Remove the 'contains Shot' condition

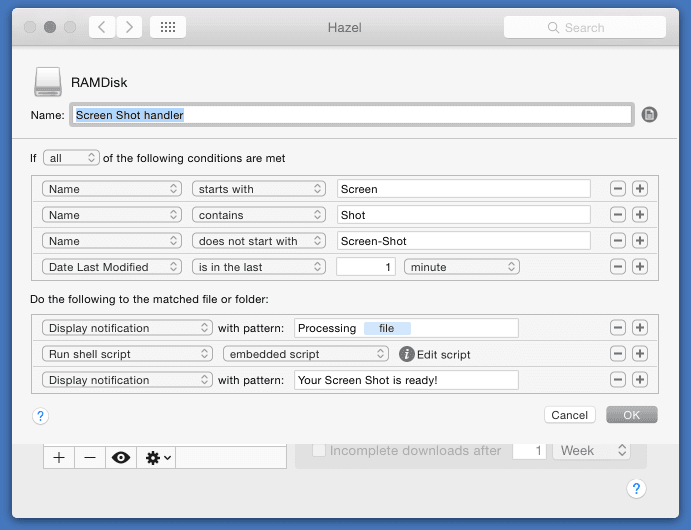coord(618,215)
